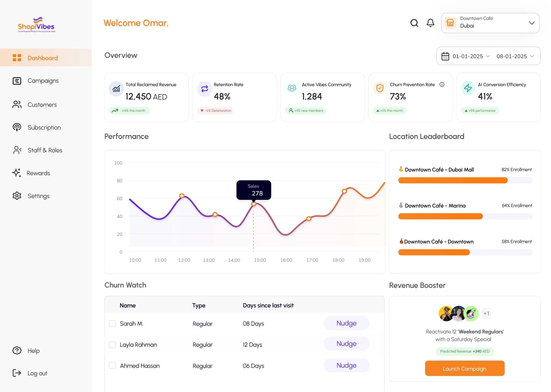Screen dimensions: 551x392
Task: Click the Total Reclaimed Revenue chart icon
Action: (116, 89)
